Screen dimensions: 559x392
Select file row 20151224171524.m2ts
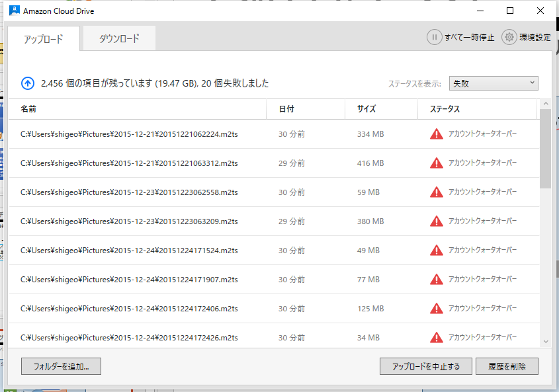tap(274, 251)
